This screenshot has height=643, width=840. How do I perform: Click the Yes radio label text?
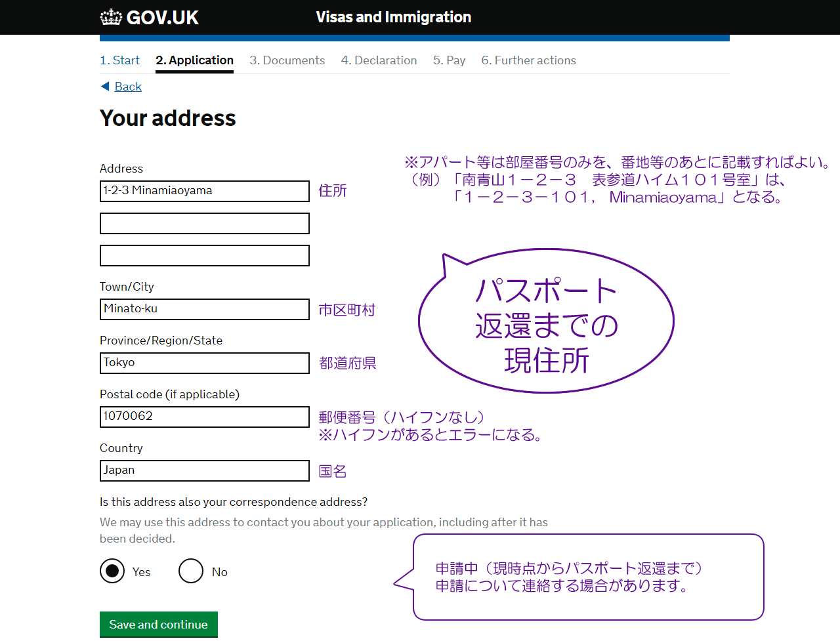141,572
